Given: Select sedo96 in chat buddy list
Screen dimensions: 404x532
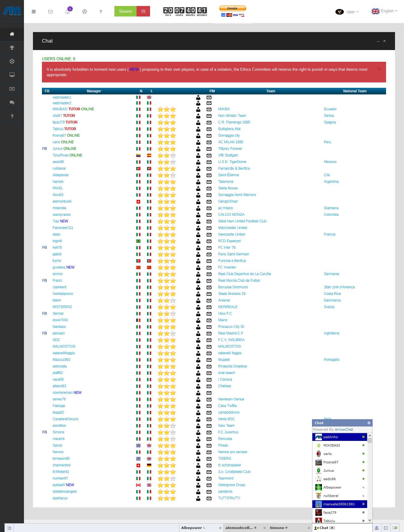Looking at the screenshot, I should pyautogui.click(x=340, y=479).
